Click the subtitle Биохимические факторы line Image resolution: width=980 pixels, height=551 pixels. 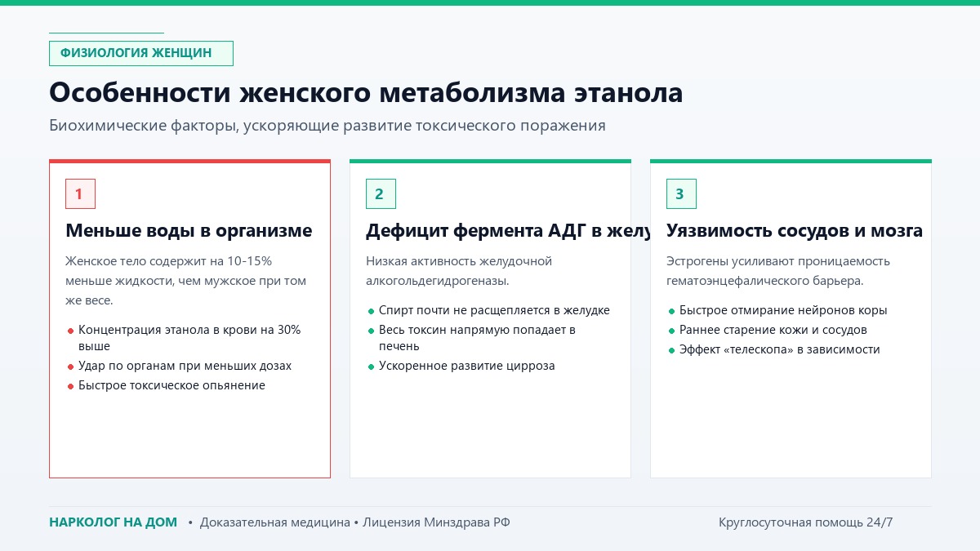327,126
